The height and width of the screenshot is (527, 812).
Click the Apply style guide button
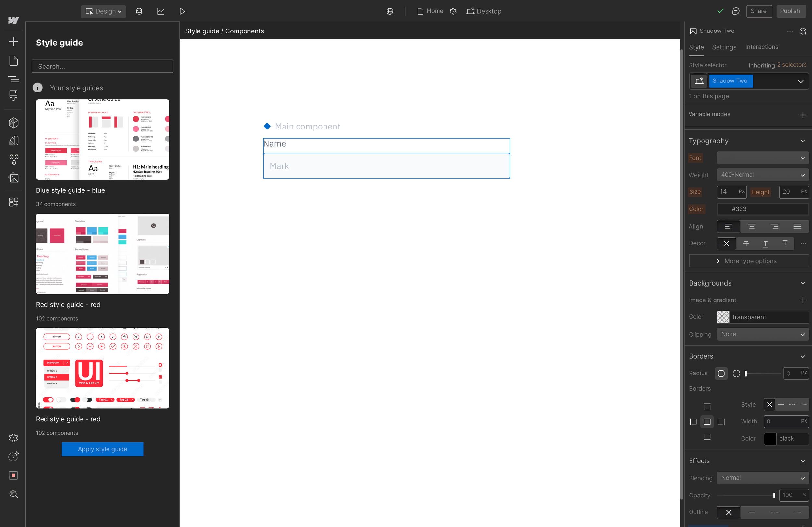coord(102,449)
